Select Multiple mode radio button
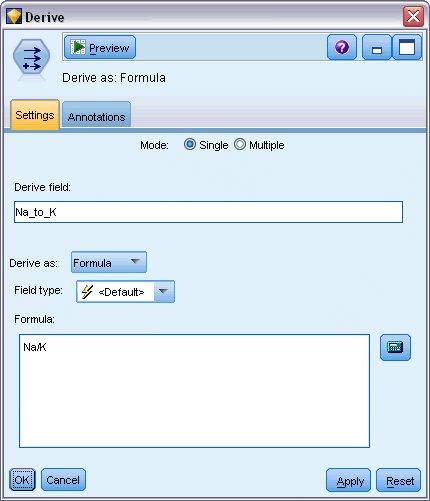 tap(240, 145)
